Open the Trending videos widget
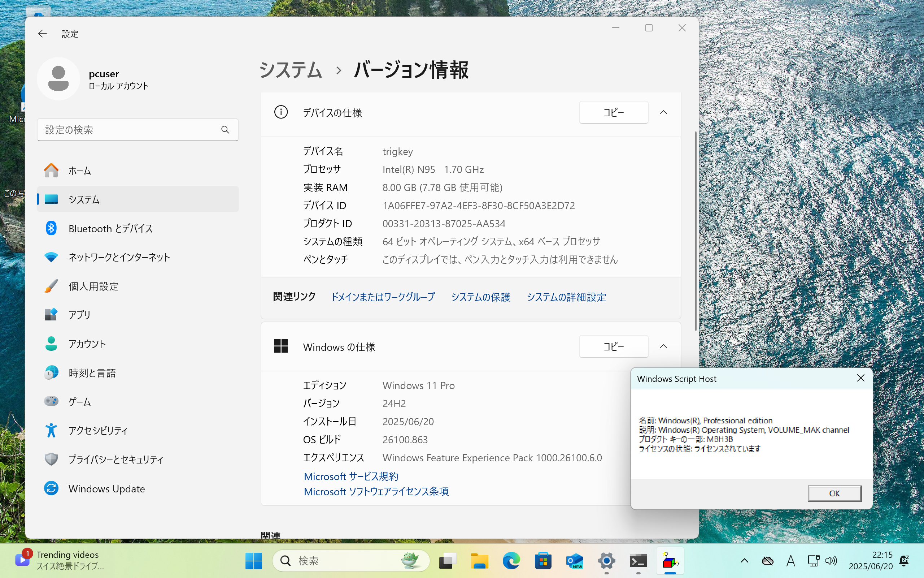 pyautogui.click(x=59, y=560)
